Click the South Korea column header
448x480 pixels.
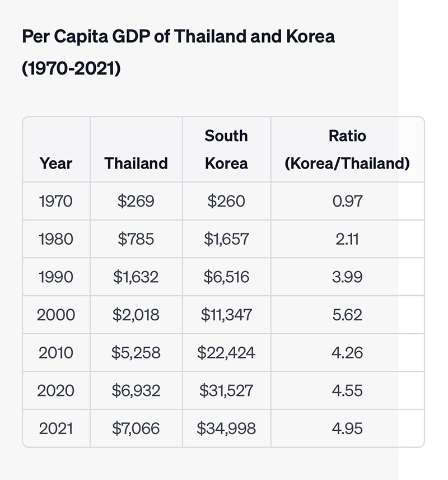pyautogui.click(x=226, y=150)
